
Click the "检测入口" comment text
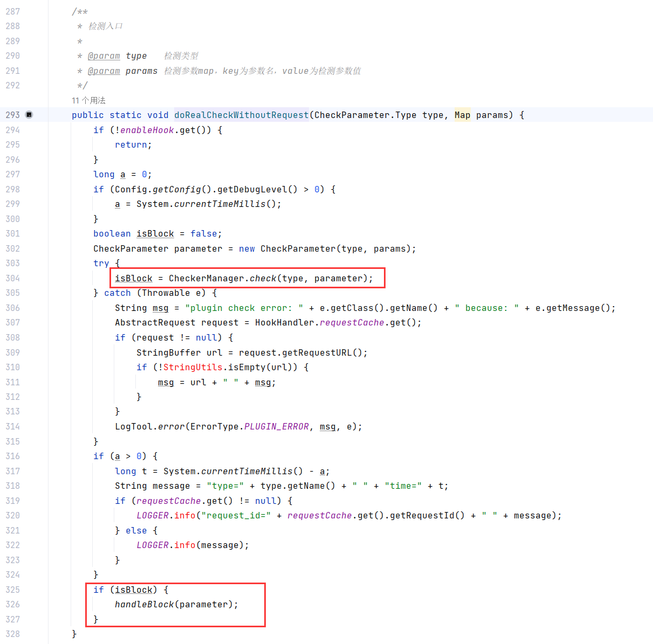click(x=106, y=26)
